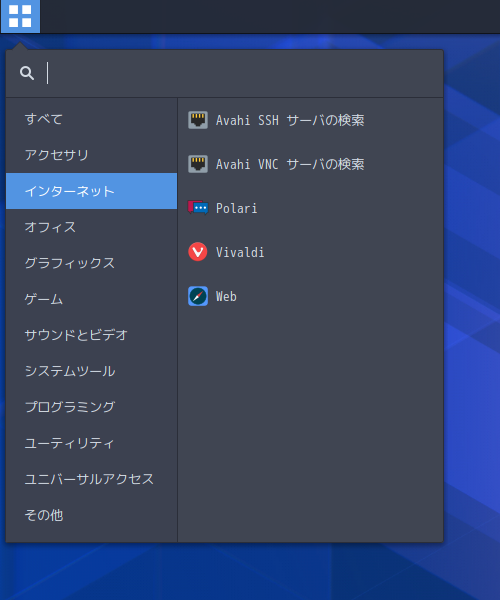
Task: Select the ユーティリティ category
Action: [x=91, y=443]
